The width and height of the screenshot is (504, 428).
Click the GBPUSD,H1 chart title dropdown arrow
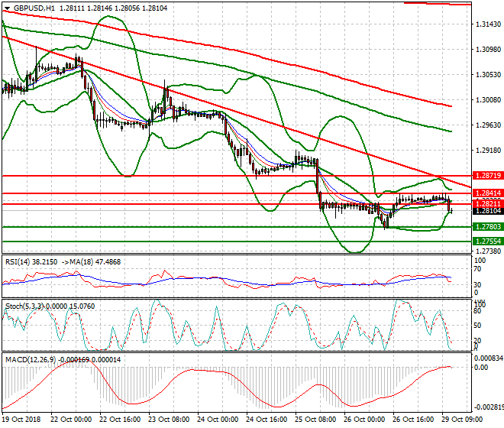pyautogui.click(x=8, y=8)
